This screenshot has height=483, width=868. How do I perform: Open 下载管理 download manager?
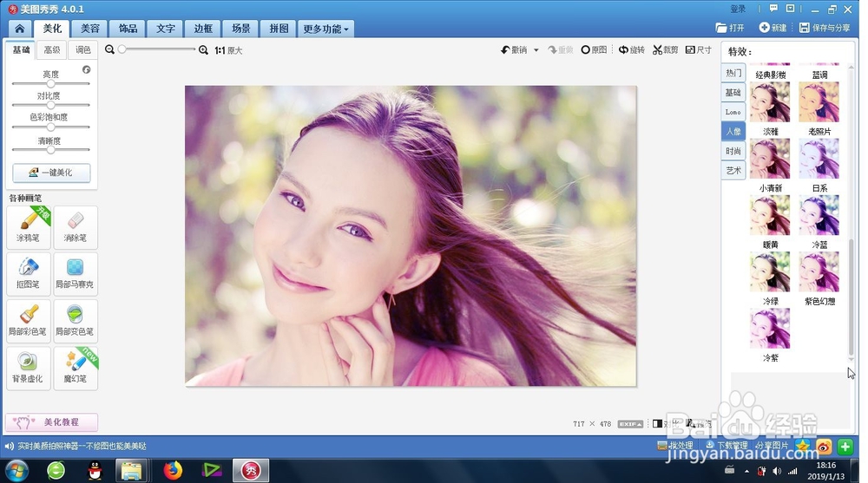[x=727, y=446]
